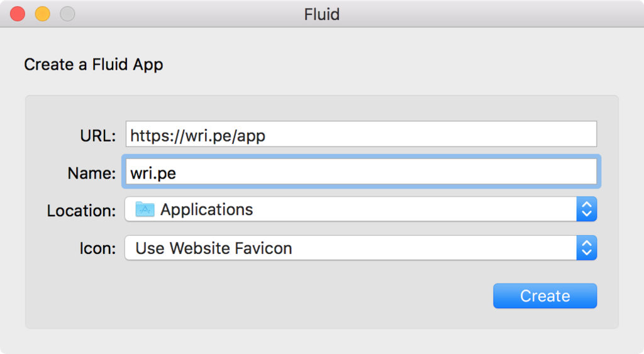The height and width of the screenshot is (354, 644).
Task: Click the Create a Fluid App heading
Action: click(93, 64)
